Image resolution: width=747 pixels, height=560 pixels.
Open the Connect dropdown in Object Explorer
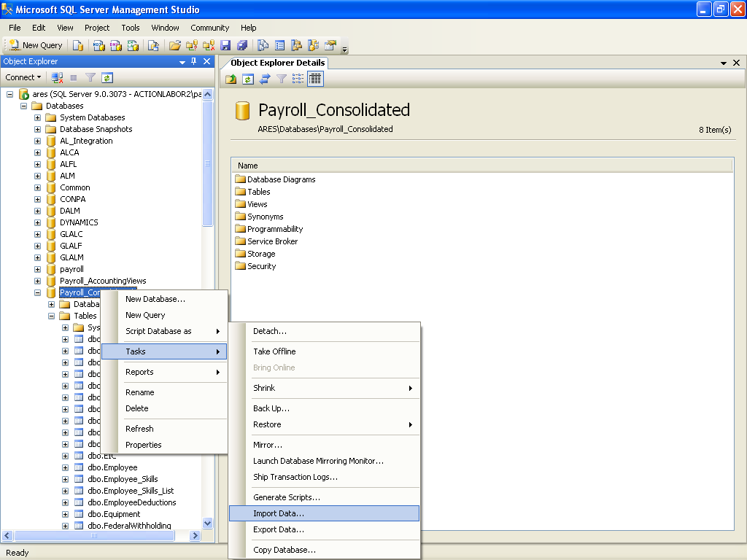point(23,77)
